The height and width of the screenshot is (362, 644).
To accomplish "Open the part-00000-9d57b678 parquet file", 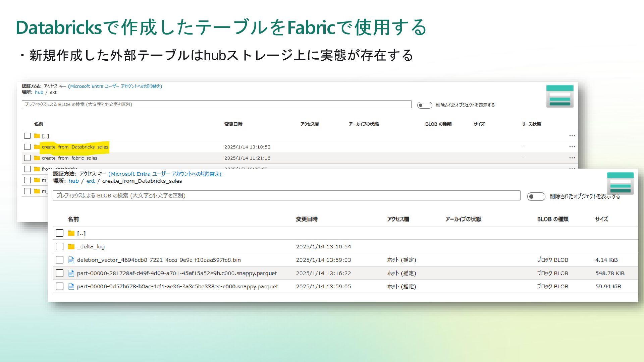I will pyautogui.click(x=177, y=287).
